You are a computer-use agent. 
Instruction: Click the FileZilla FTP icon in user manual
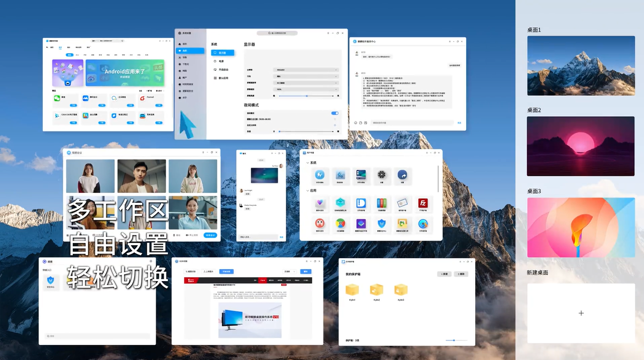click(423, 203)
